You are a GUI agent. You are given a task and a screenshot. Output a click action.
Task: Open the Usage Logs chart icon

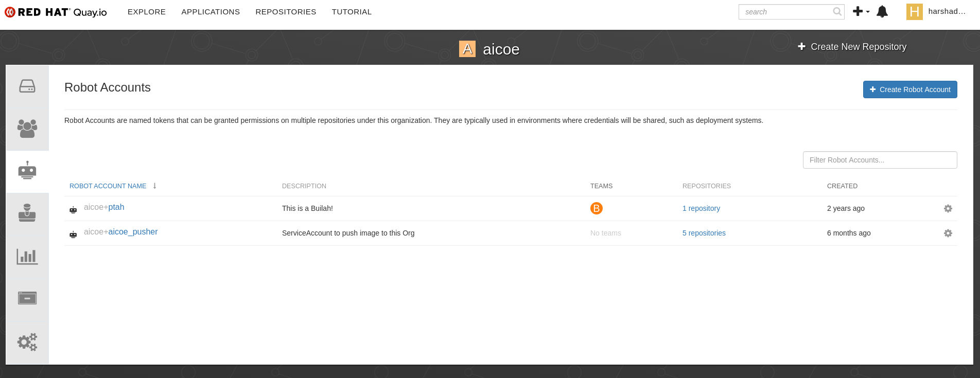point(27,256)
